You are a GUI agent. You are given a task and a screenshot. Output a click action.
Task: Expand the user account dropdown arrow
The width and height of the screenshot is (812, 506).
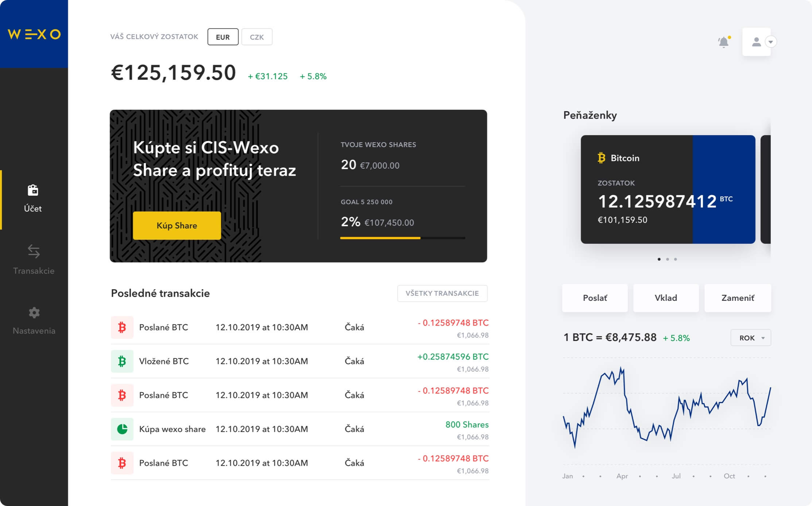[x=771, y=42]
